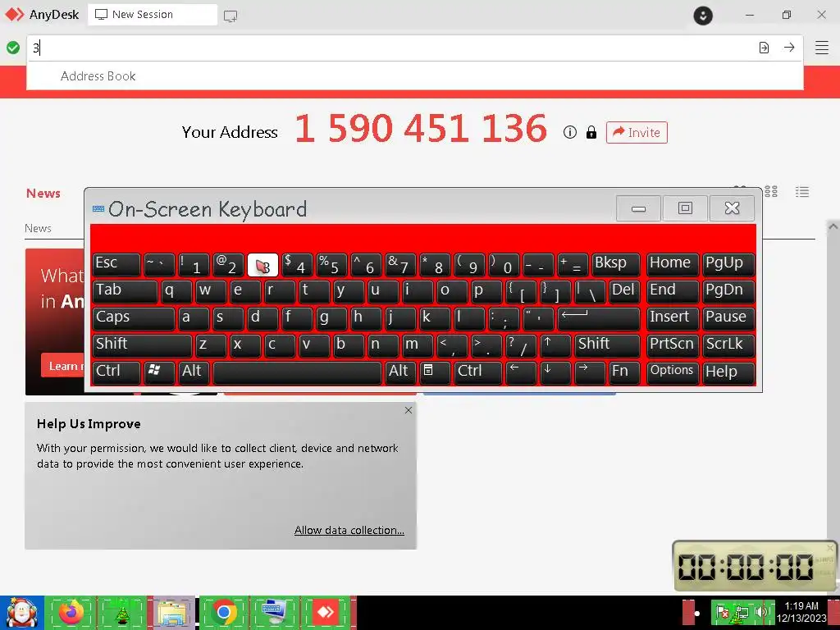Switch to small tiles view icon
Screen dimensions: 840x630
(x=771, y=191)
